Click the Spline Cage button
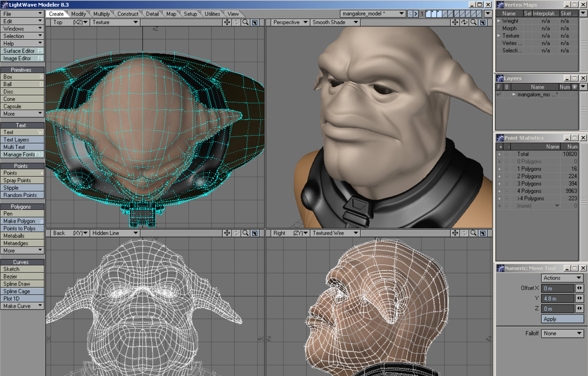 22,291
